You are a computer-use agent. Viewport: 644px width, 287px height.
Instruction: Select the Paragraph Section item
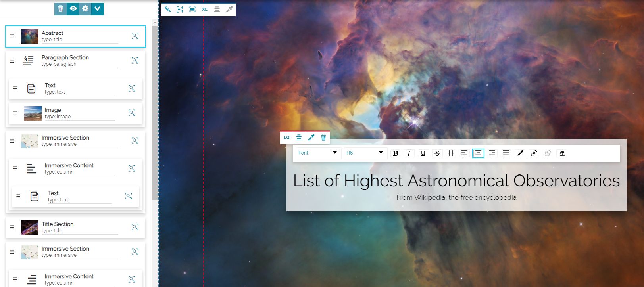pos(75,61)
